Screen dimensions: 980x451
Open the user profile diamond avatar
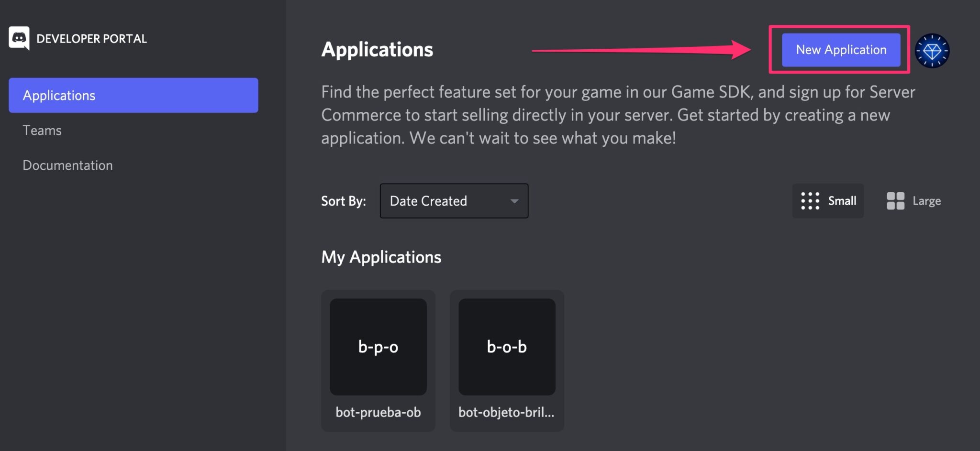(932, 51)
